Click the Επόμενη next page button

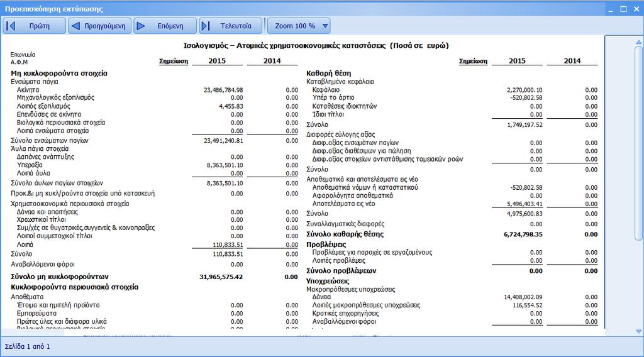[165, 26]
